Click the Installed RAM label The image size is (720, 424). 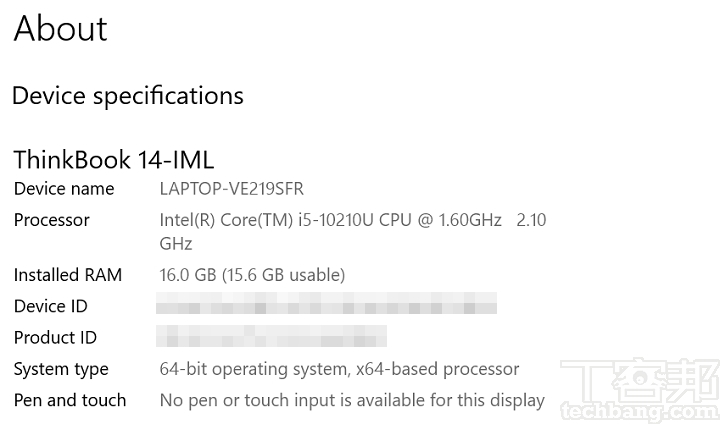68,275
